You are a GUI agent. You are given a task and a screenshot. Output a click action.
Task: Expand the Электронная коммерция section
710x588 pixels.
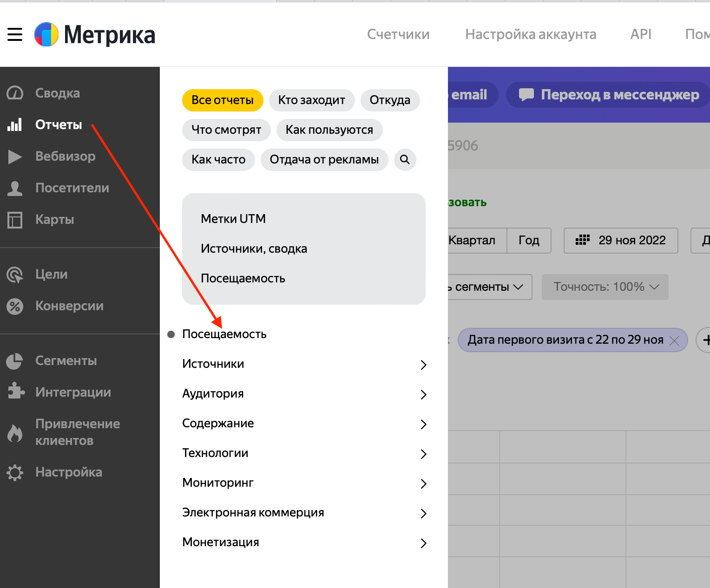click(253, 512)
